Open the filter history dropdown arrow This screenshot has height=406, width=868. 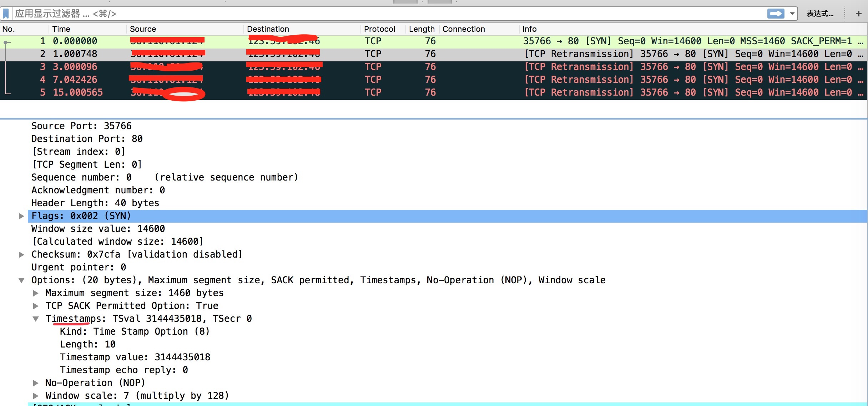coord(792,14)
